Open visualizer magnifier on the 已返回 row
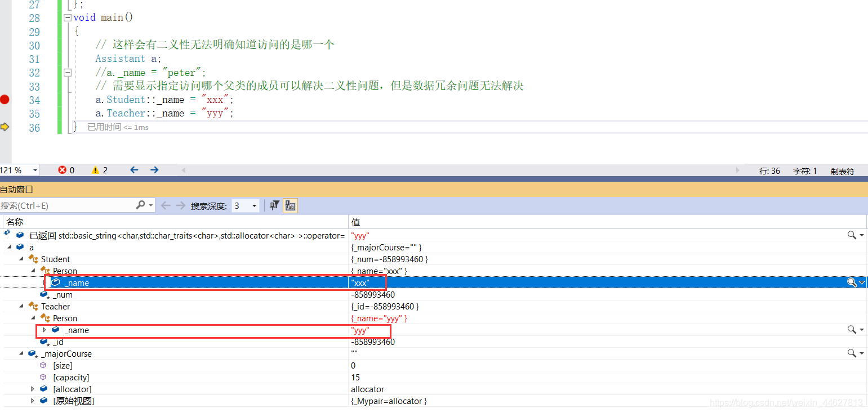Screen dimensions: 868x413 852,235
